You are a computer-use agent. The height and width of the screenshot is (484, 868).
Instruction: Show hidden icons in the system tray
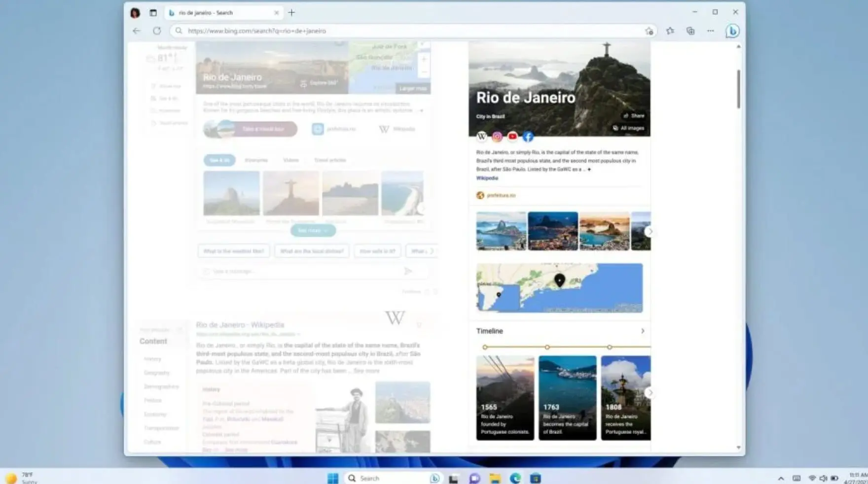click(781, 479)
